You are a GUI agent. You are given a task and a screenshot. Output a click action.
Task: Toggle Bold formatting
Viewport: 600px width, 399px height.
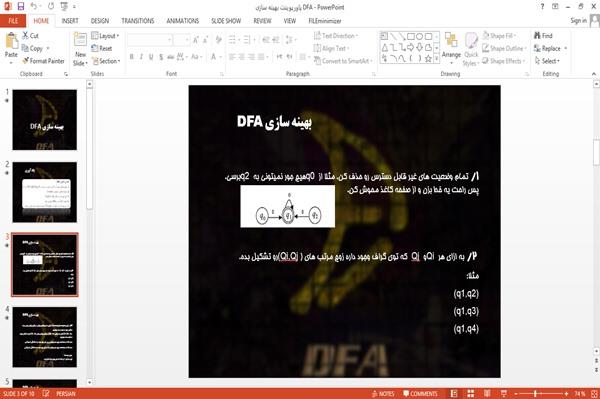coord(132,57)
